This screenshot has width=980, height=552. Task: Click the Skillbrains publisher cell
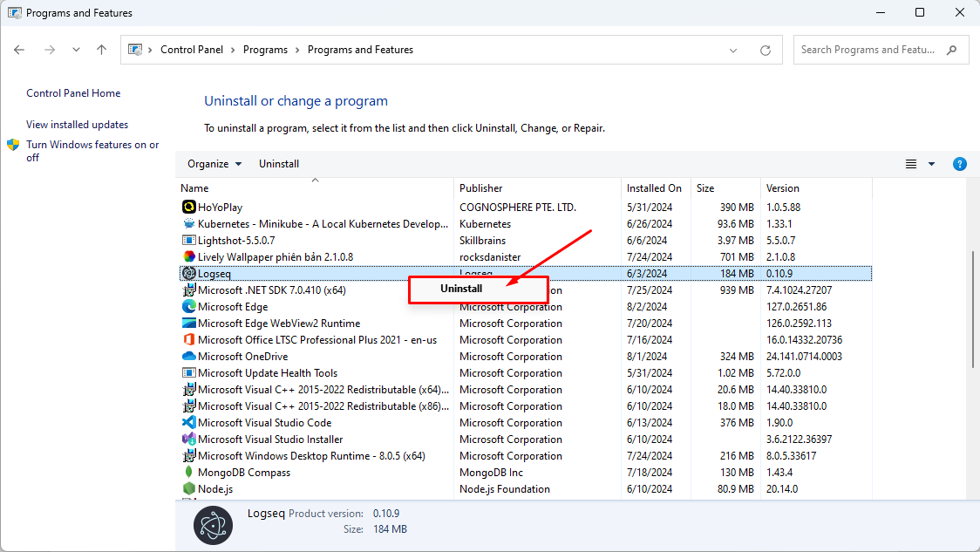(x=482, y=240)
